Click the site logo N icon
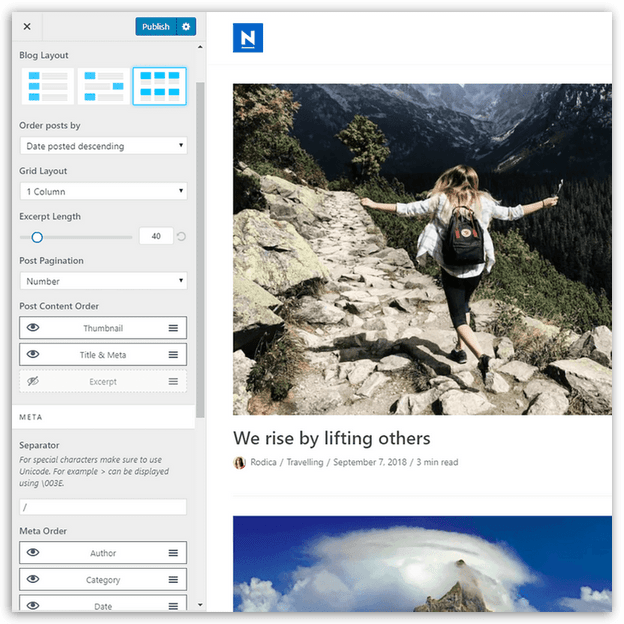This screenshot has width=624, height=624. 247,38
